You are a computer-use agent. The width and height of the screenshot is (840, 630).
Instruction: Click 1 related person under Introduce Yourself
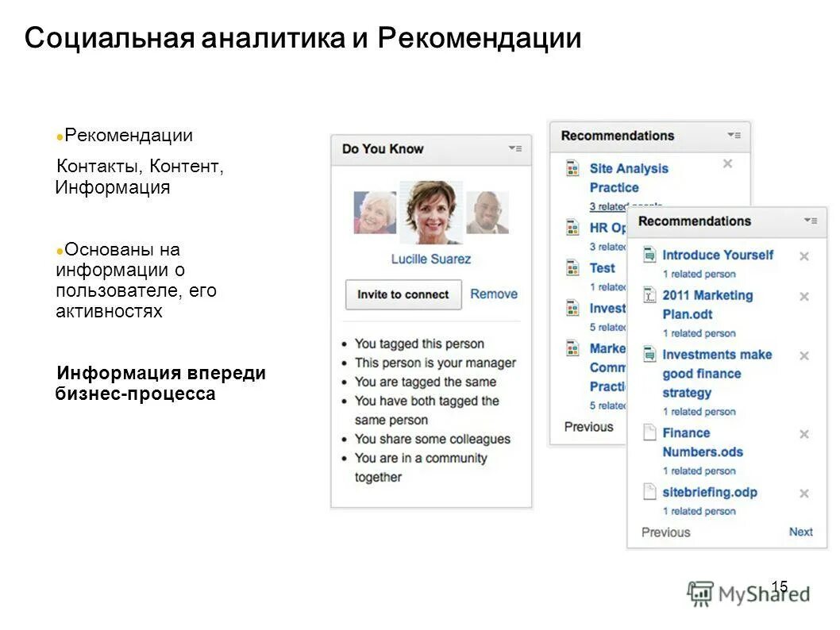[x=699, y=274]
